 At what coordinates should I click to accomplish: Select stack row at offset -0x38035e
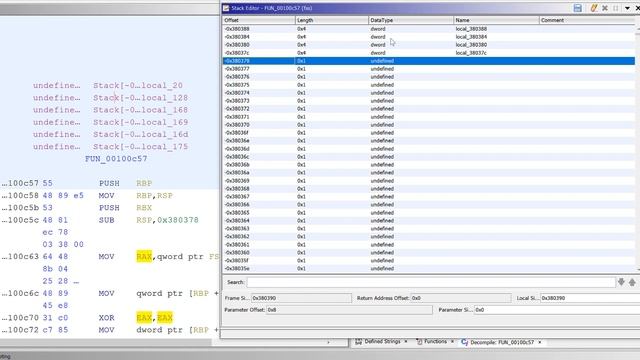[429, 269]
